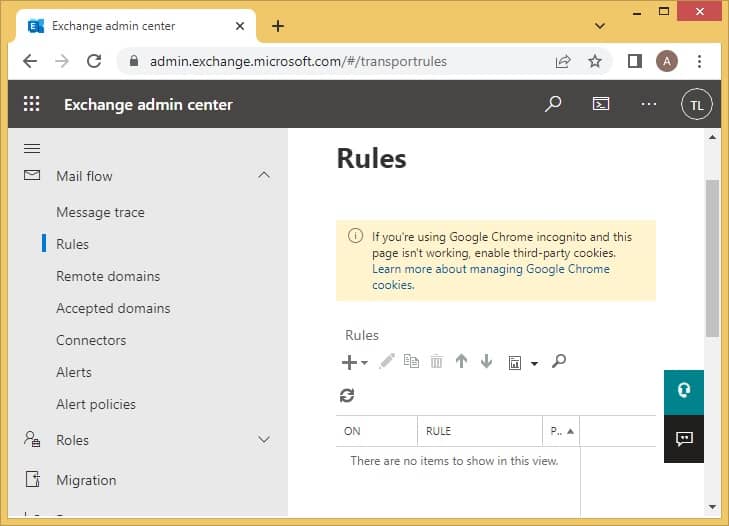Open the app launcher waffle icon

point(32,104)
